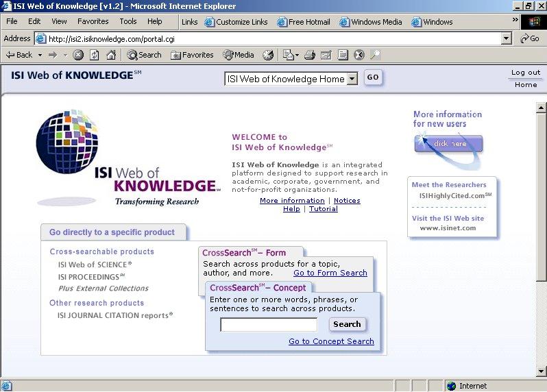The width and height of the screenshot is (547, 392).
Task: Click the last icon in the toolbar
Action: (x=375, y=55)
